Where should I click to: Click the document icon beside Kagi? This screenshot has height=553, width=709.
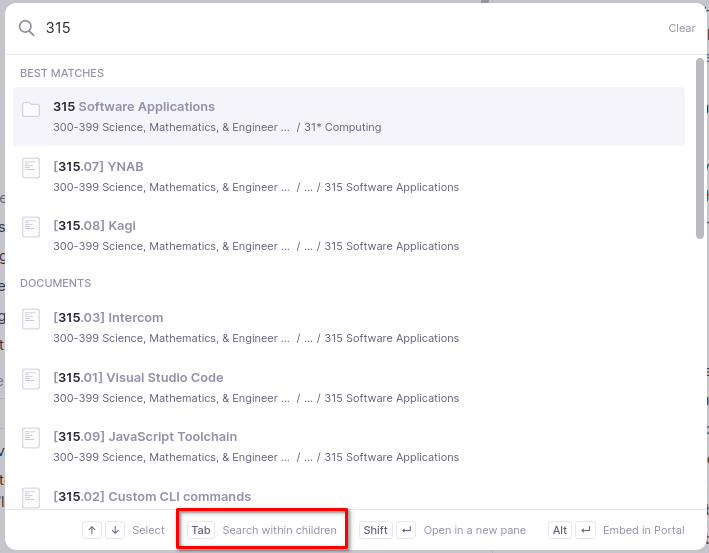[31, 228]
